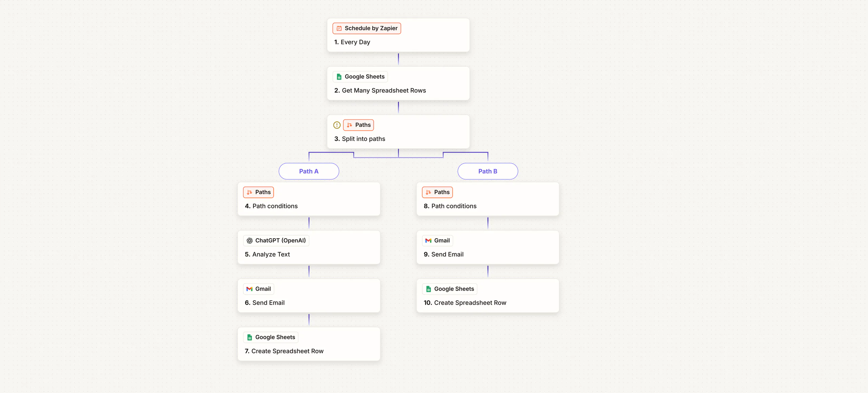The image size is (868, 393).
Task: Click the Google Sheets icon in step 2
Action: tap(339, 77)
